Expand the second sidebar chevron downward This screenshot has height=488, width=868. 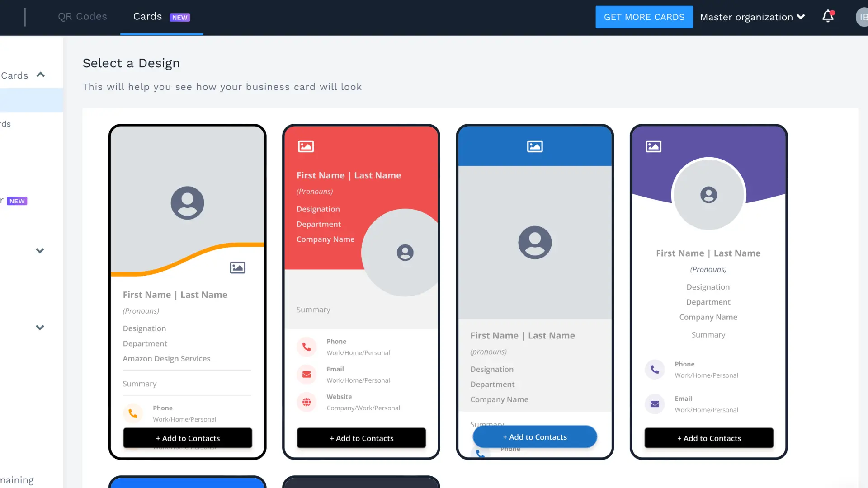[41, 328]
